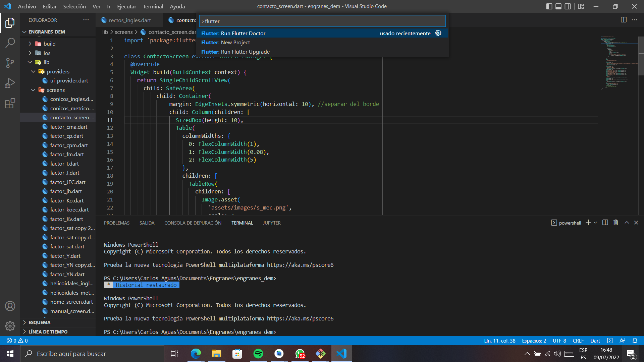Change CRLF line ending in status bar
Image resolution: width=644 pixels, height=362 pixels.
(578, 341)
